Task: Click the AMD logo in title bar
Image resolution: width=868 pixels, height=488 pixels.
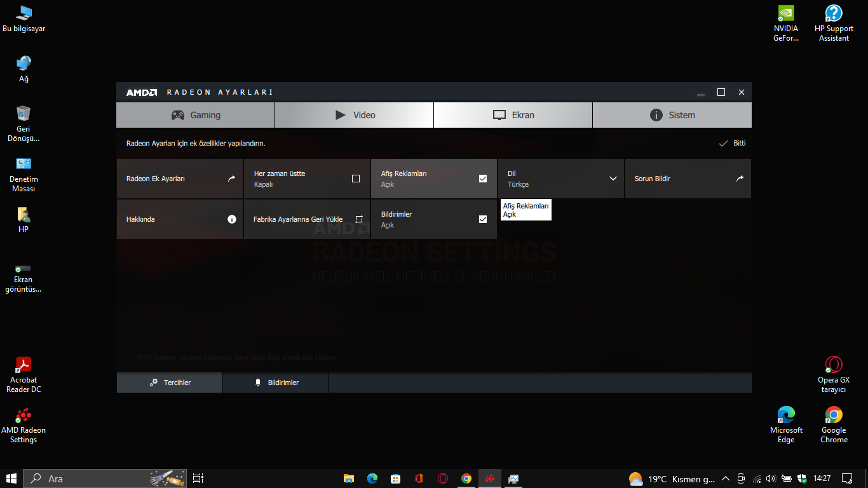Action: coord(141,92)
